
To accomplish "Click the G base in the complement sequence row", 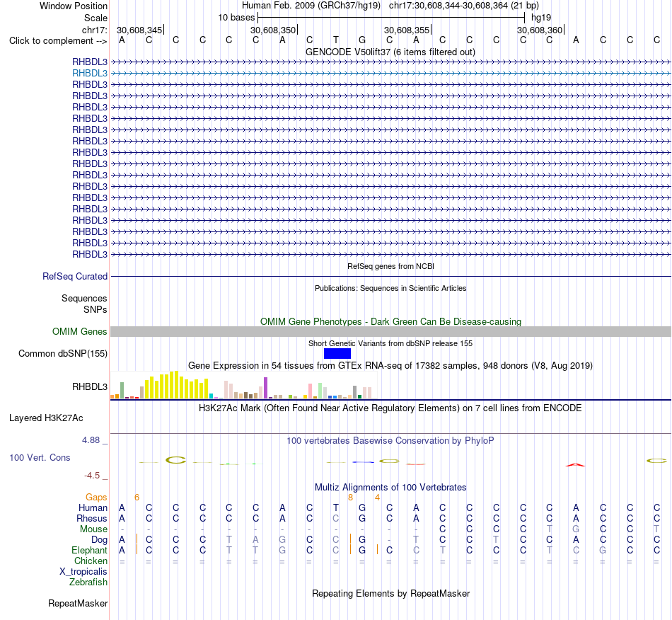I will (x=362, y=40).
